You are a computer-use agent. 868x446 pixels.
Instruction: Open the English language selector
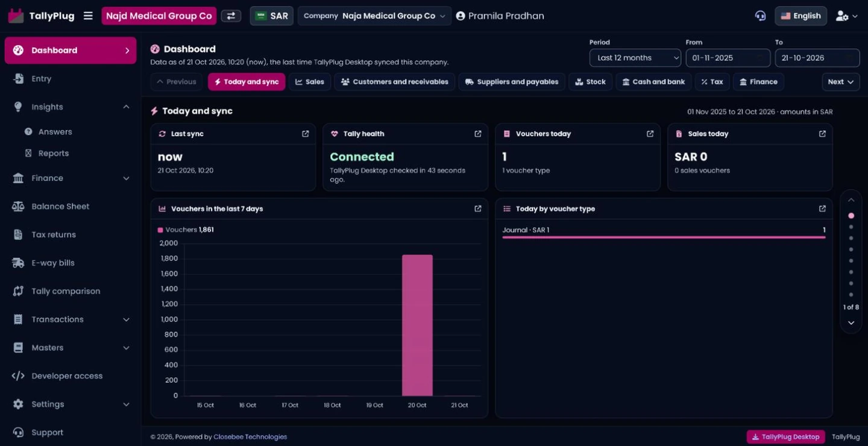click(x=800, y=16)
